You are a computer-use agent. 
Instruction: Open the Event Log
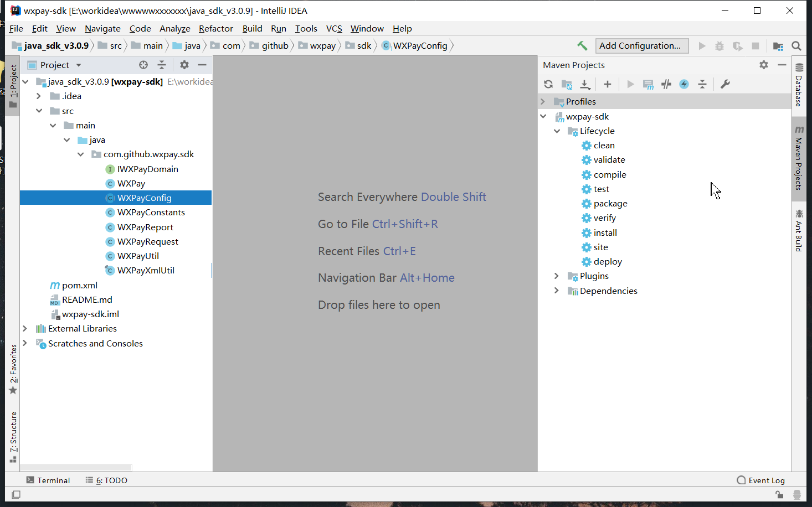760,480
